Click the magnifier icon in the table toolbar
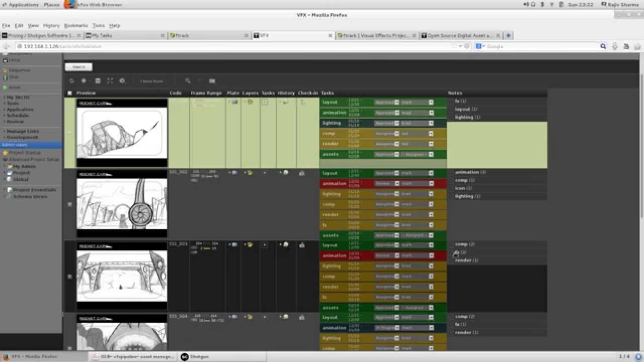 point(188,81)
